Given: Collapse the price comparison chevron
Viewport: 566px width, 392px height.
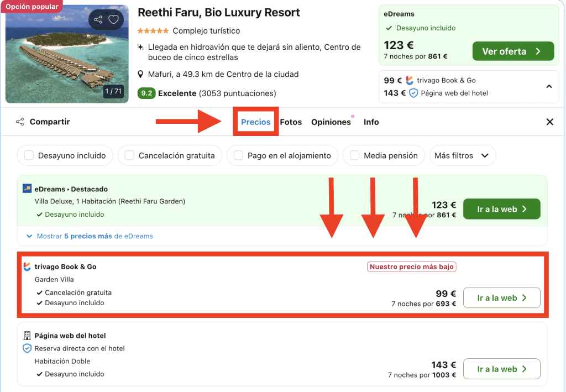Looking at the screenshot, I should [549, 86].
